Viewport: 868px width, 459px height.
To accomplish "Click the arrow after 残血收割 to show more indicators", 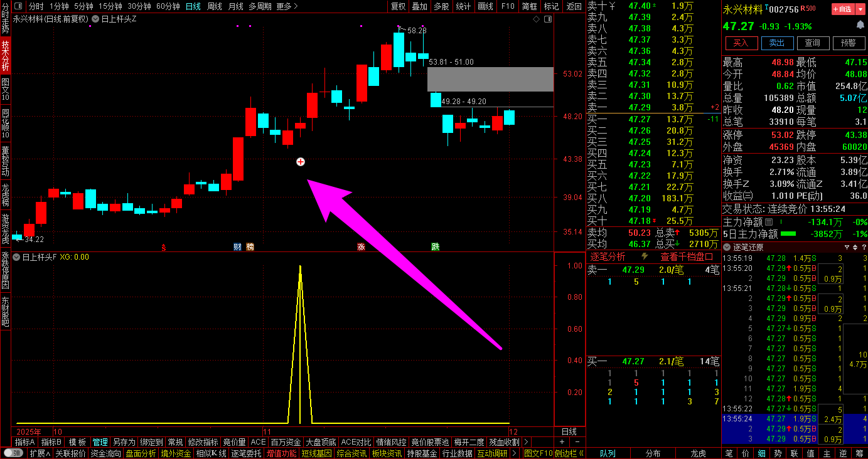I will 526,442.
